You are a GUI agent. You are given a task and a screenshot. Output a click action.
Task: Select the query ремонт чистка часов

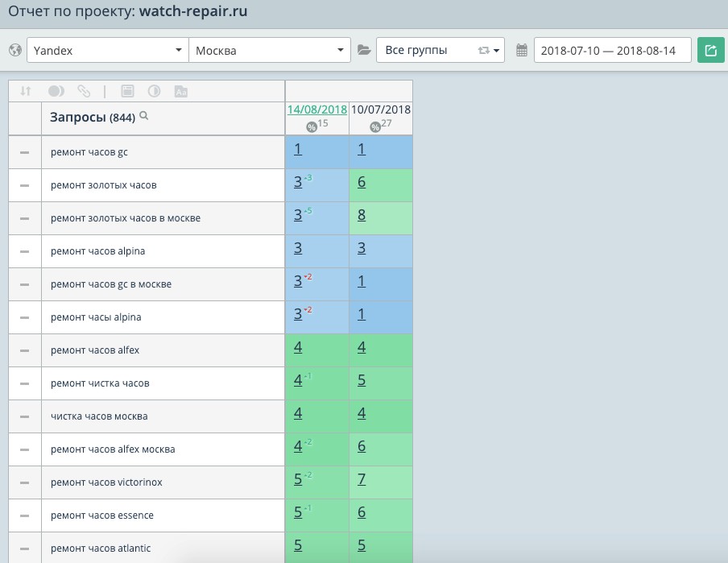tap(100, 383)
